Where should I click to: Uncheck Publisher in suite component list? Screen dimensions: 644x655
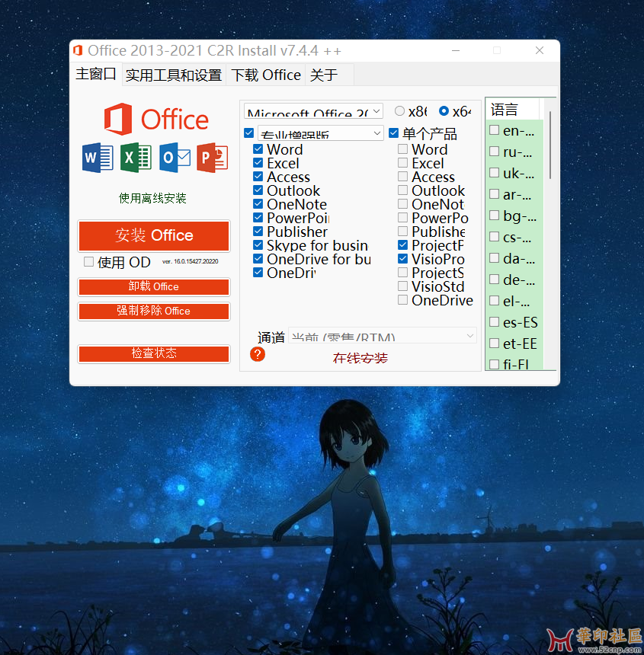(258, 232)
